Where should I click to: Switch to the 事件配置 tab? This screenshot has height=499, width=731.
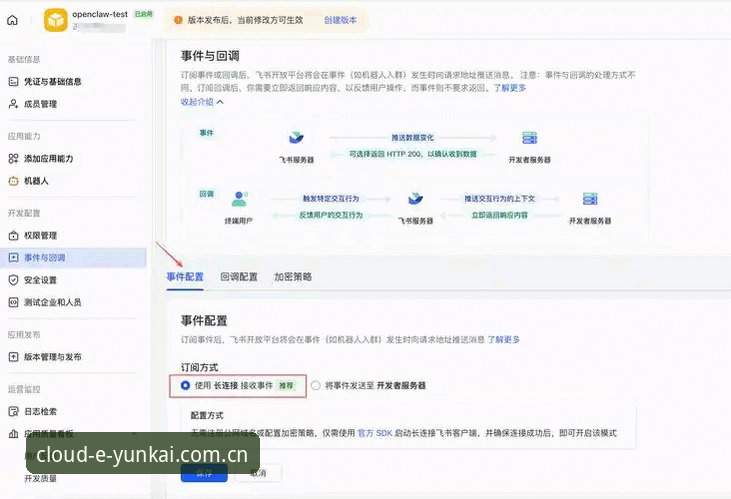click(185, 277)
